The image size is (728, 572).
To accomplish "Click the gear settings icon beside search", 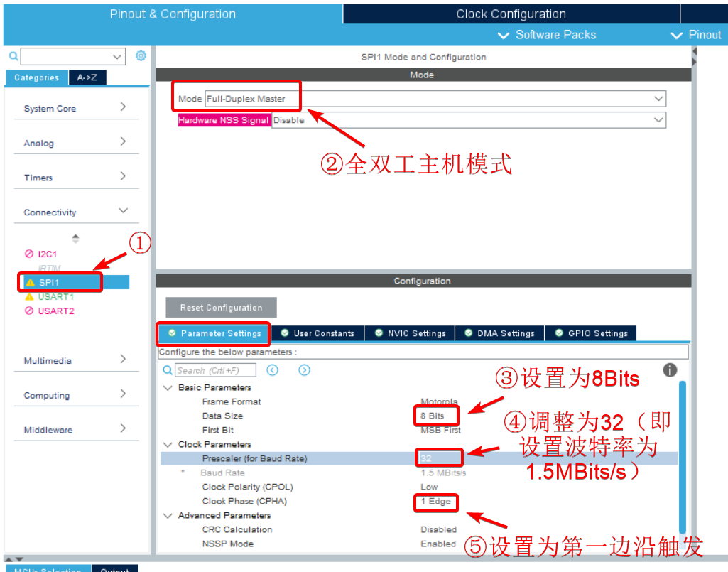I will coord(141,56).
